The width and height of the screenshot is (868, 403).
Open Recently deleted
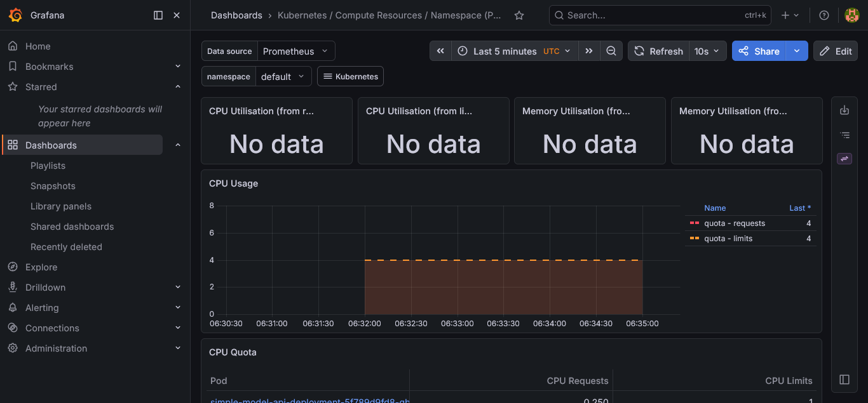point(66,247)
